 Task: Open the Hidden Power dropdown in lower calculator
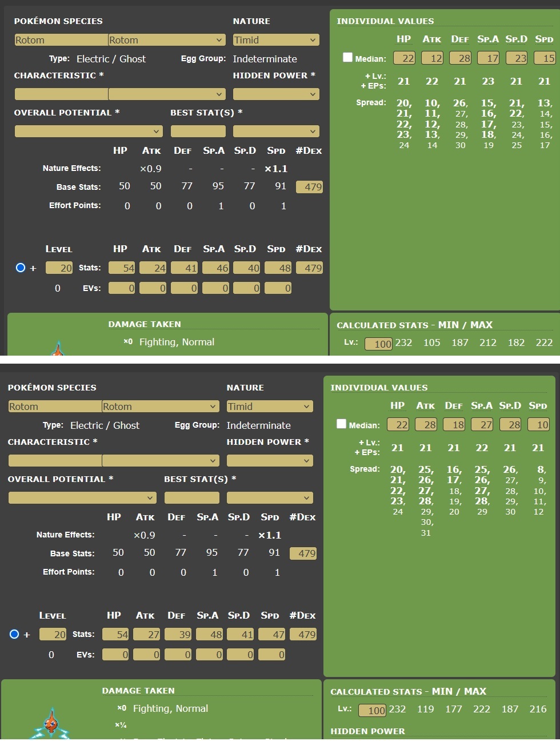tap(270, 461)
